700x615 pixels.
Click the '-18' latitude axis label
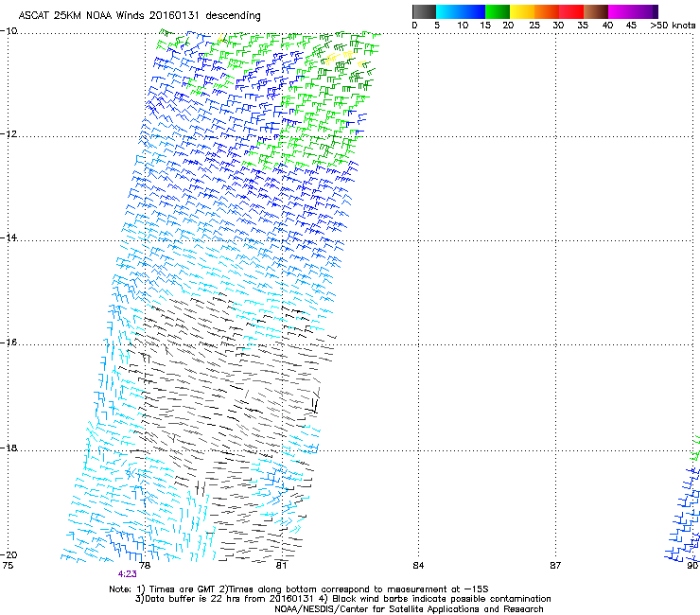coord(9,448)
